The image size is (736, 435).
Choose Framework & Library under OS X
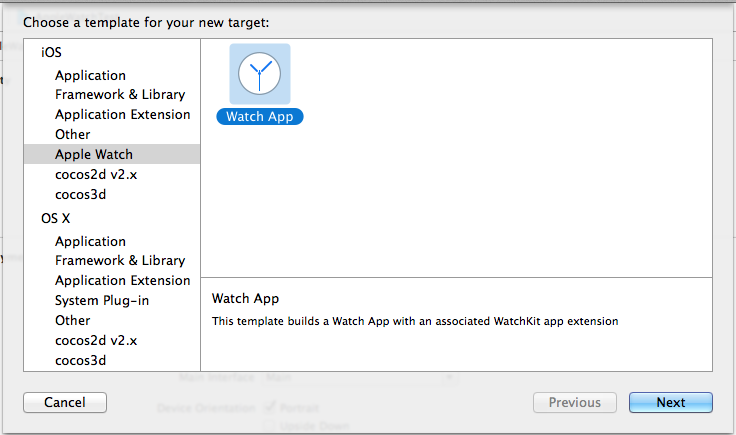click(120, 261)
